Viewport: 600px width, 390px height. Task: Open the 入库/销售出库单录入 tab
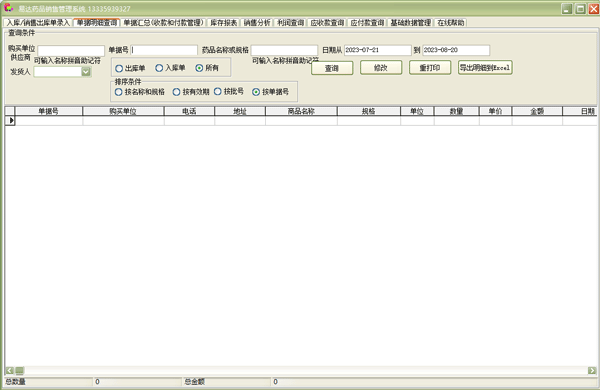click(x=38, y=23)
